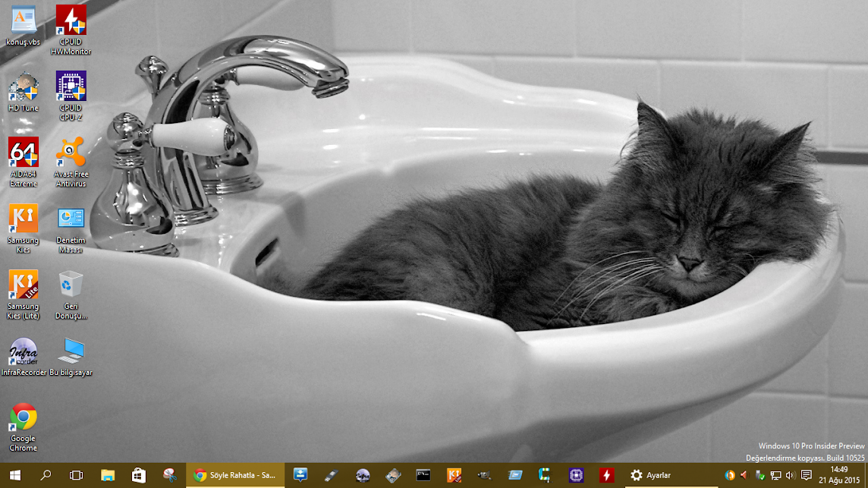Screen dimensions: 868x488
Task: Select the Google Chrome desktop shortcut
Action: (24, 427)
